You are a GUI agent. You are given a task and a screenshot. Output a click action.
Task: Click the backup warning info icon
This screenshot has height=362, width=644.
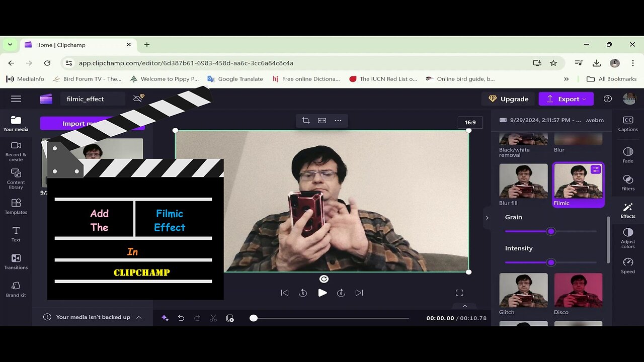[47, 317]
